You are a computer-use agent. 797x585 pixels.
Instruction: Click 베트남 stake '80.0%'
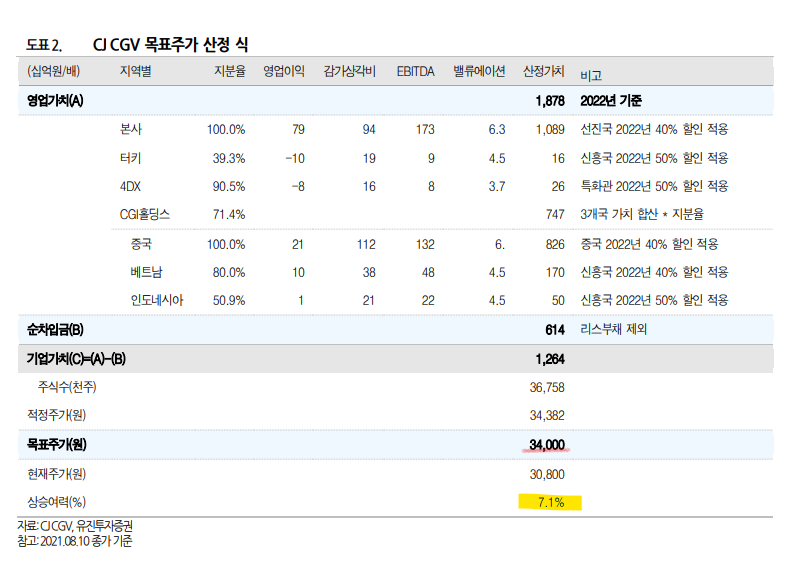coord(229,272)
